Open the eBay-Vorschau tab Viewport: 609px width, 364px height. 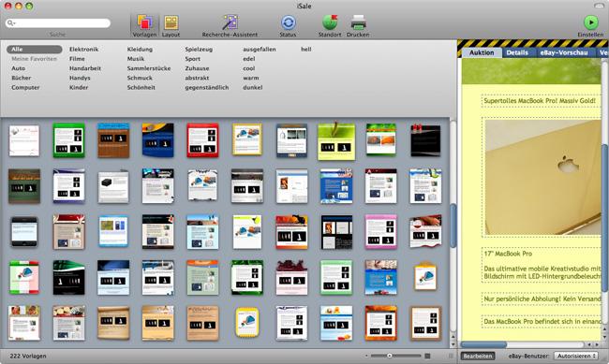pos(563,52)
